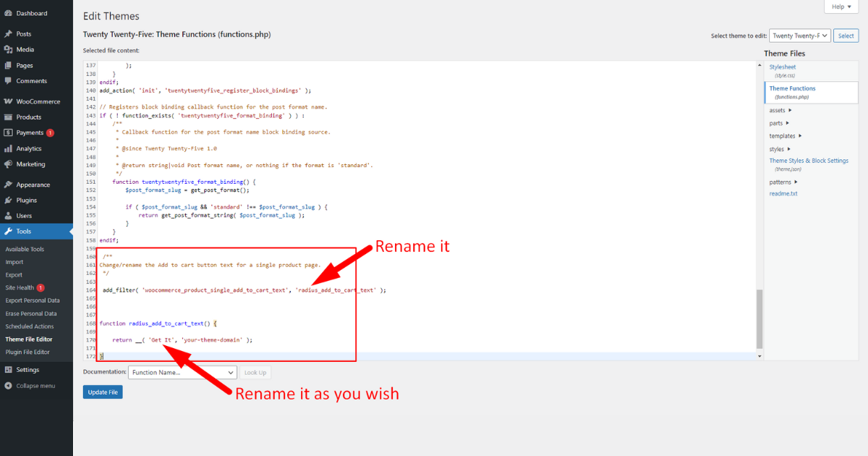The height and width of the screenshot is (456, 868).
Task: Open the Help dropdown tab
Action: tap(841, 7)
